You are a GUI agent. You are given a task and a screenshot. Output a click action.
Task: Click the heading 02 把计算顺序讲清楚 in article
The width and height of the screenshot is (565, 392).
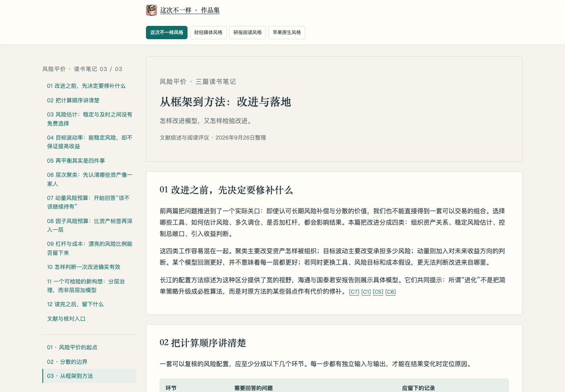click(203, 343)
